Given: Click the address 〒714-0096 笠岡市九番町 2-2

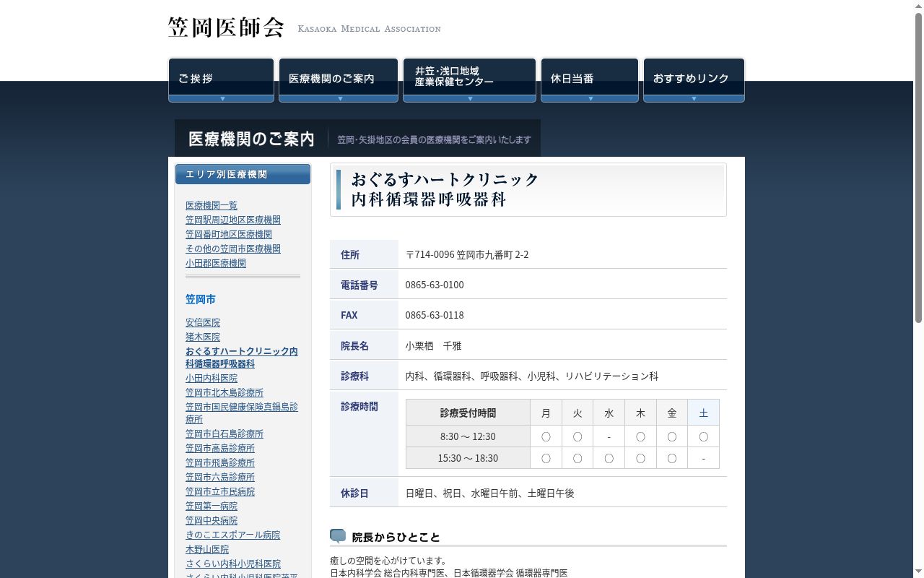Looking at the screenshot, I should (467, 254).
